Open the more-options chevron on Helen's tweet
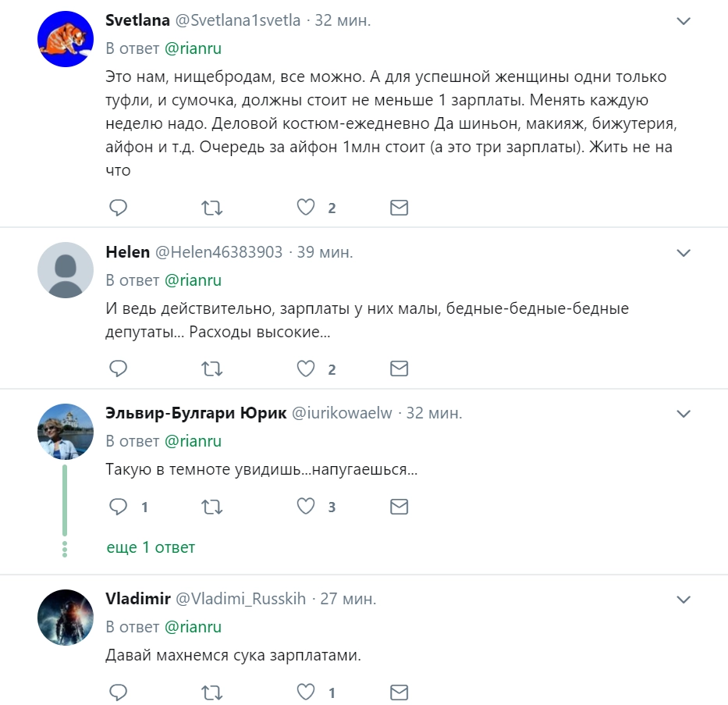Image resolution: width=728 pixels, height=705 pixels. click(684, 252)
